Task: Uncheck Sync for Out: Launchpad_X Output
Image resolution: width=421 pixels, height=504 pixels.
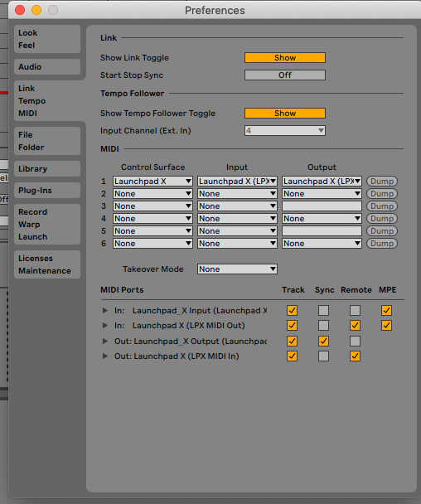Action: (x=323, y=341)
